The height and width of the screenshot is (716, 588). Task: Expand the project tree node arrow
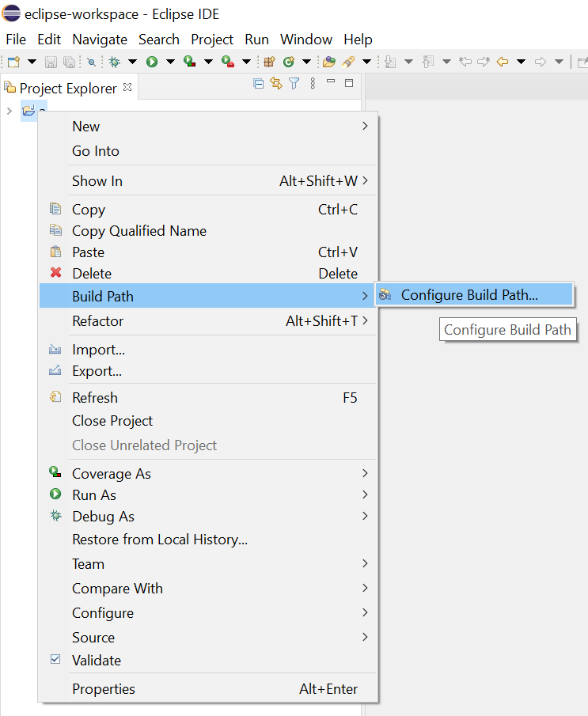9,111
